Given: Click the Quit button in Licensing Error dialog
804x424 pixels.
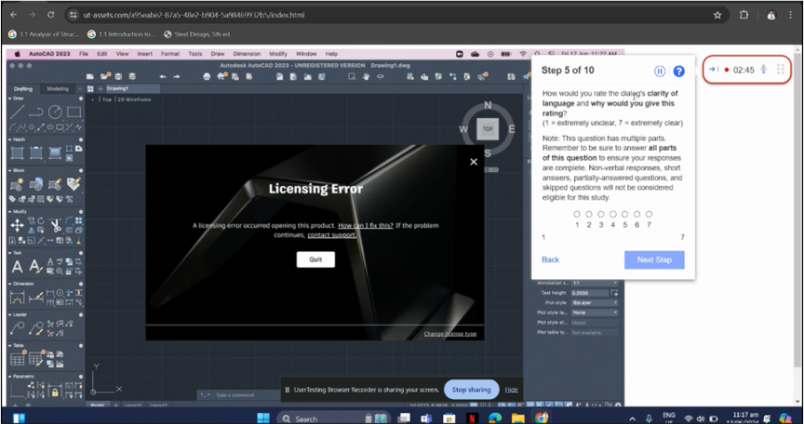Looking at the screenshot, I should click(x=315, y=259).
